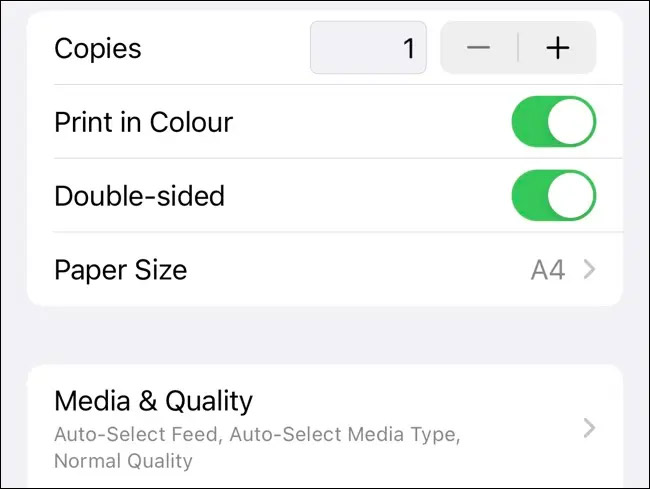Click the grey gap between settings groups
The image size is (650, 489).
(325, 334)
